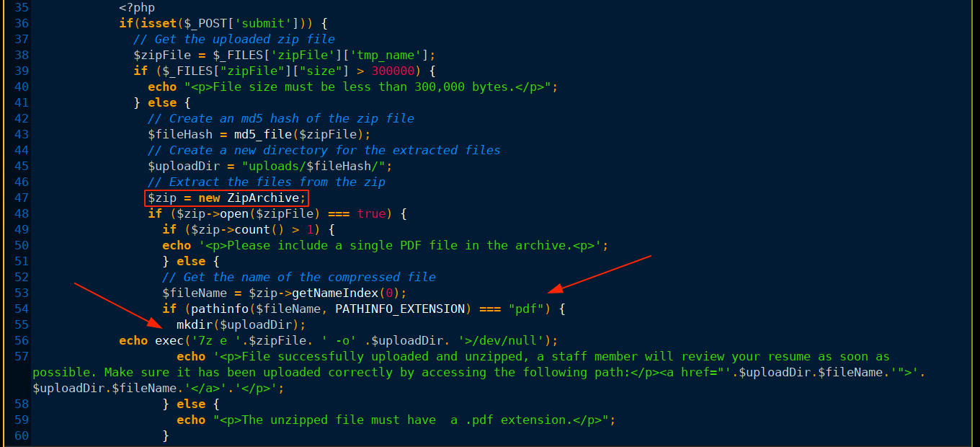Click the PATHINFO_EXTENSION constant

400,309
